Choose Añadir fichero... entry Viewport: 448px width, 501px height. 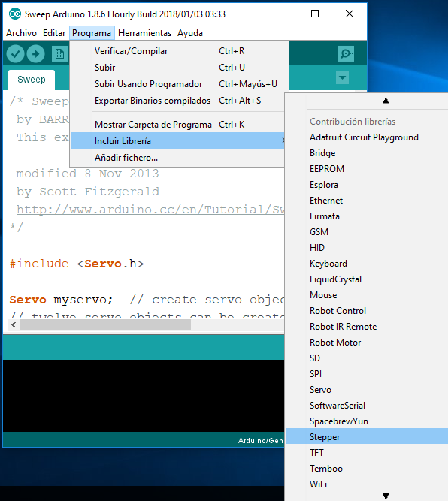(178, 158)
